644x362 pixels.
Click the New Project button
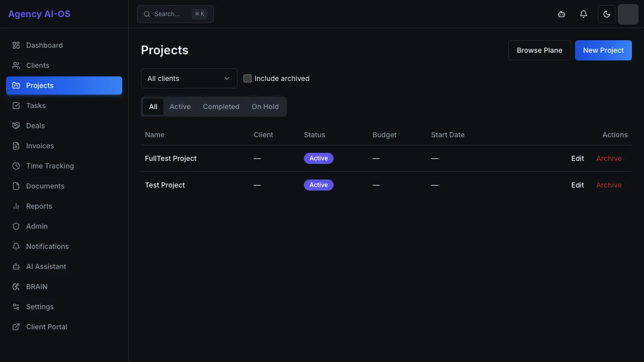(x=603, y=50)
